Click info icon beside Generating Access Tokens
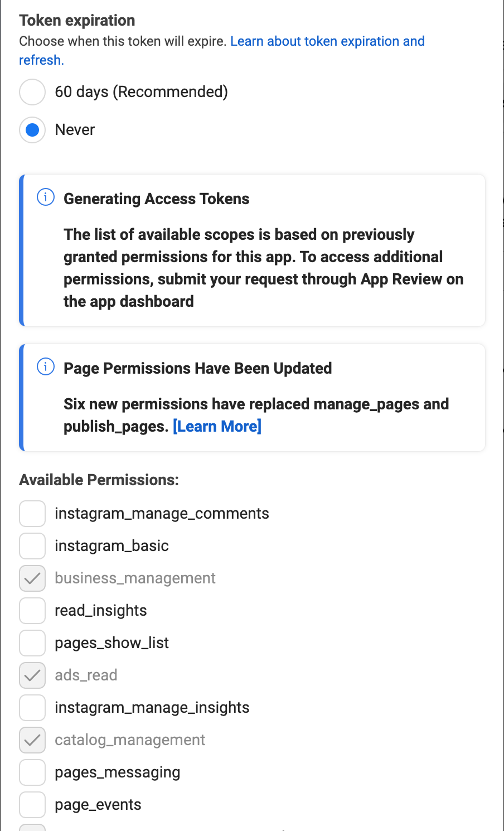Viewport: 504px width, 831px height. pos(46,197)
